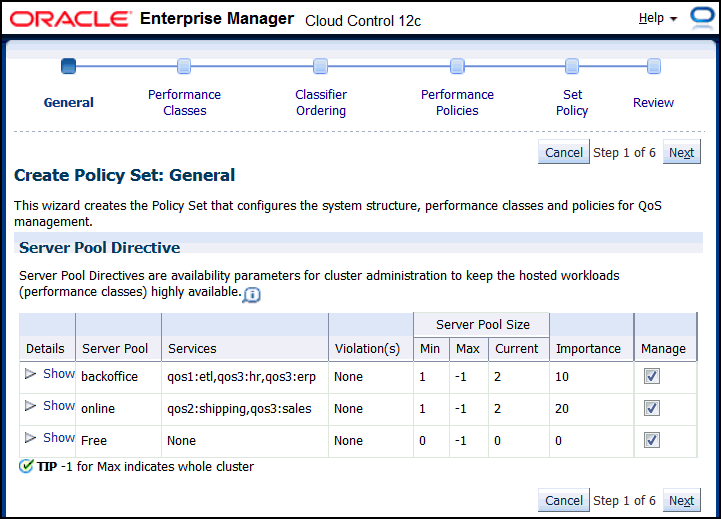This screenshot has width=721, height=519.
Task: Go to the Classifier Ordering step label
Action: 321,103
